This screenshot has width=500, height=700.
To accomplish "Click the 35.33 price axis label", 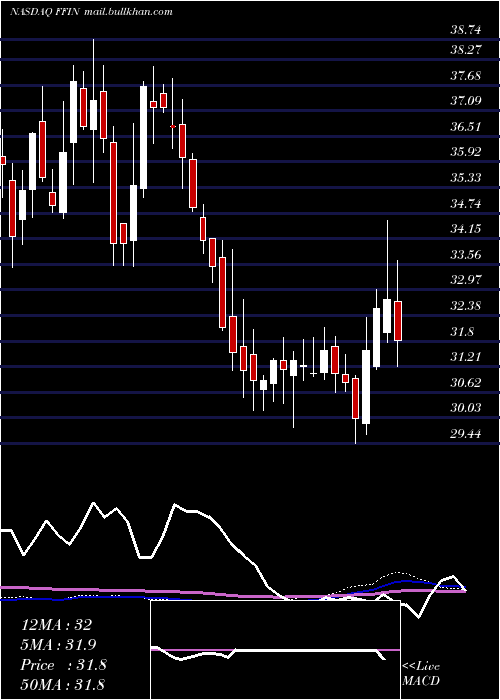I will [466, 178].
